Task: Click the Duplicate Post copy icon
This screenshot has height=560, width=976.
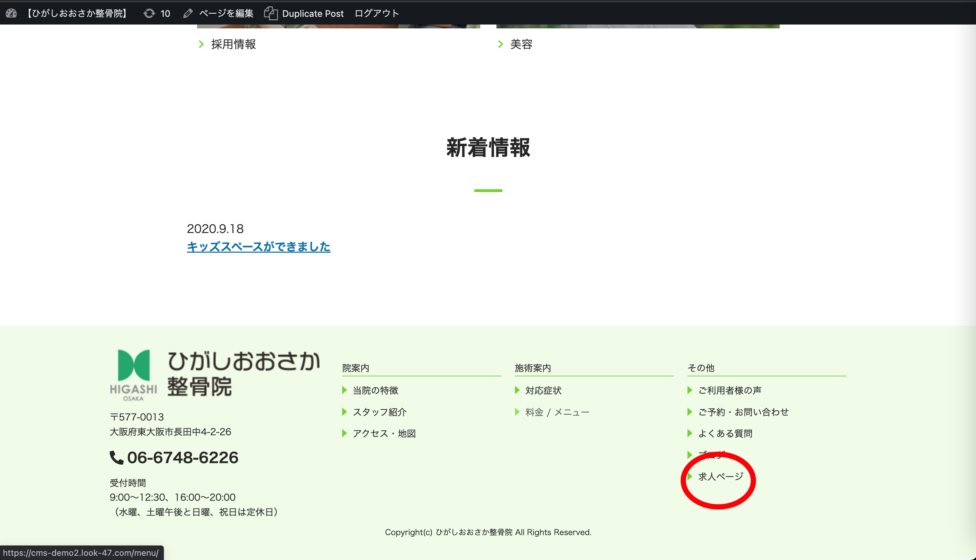Action: click(271, 13)
